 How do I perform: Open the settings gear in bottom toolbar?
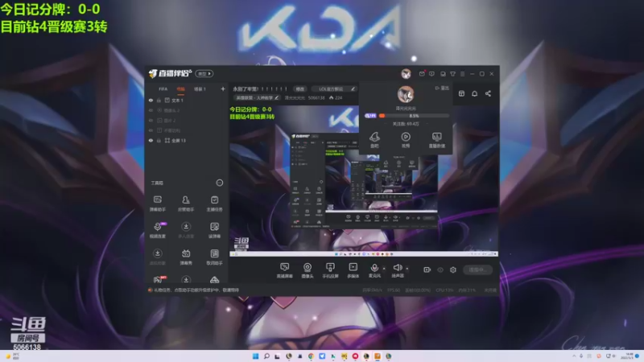click(x=453, y=269)
